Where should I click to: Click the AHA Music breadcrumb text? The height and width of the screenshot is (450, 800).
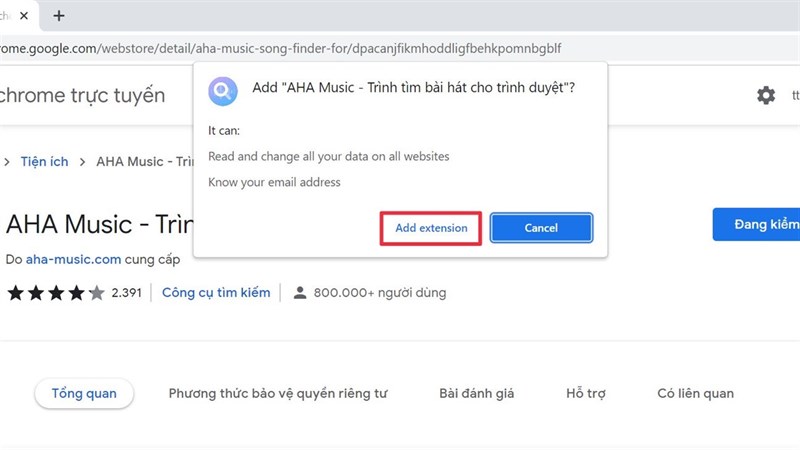(145, 161)
